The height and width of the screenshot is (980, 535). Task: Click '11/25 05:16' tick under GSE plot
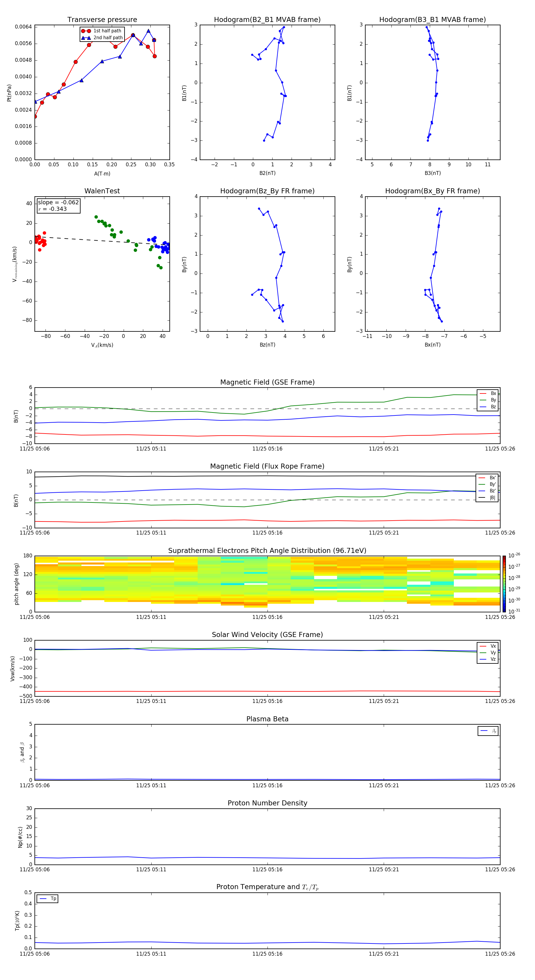tap(267, 449)
